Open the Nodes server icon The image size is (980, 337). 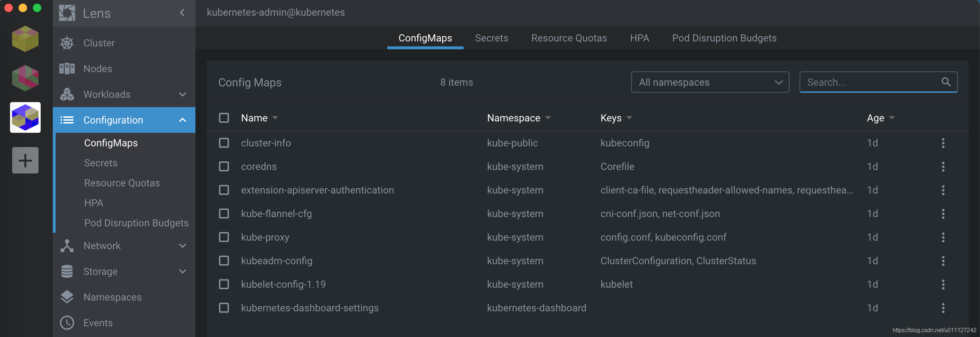pos(67,69)
